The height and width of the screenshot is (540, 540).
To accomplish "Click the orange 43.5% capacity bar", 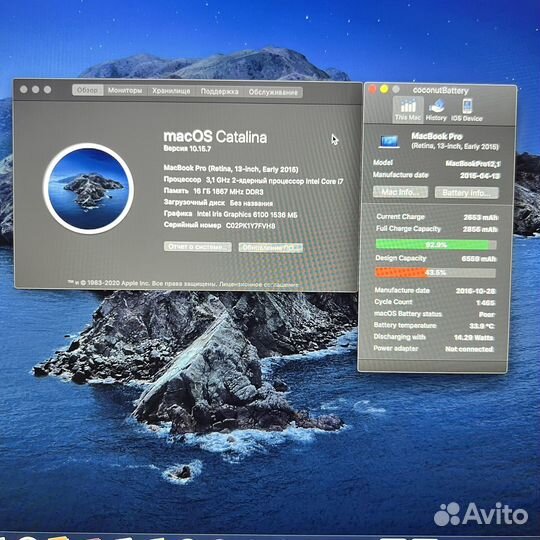I will click(435, 273).
